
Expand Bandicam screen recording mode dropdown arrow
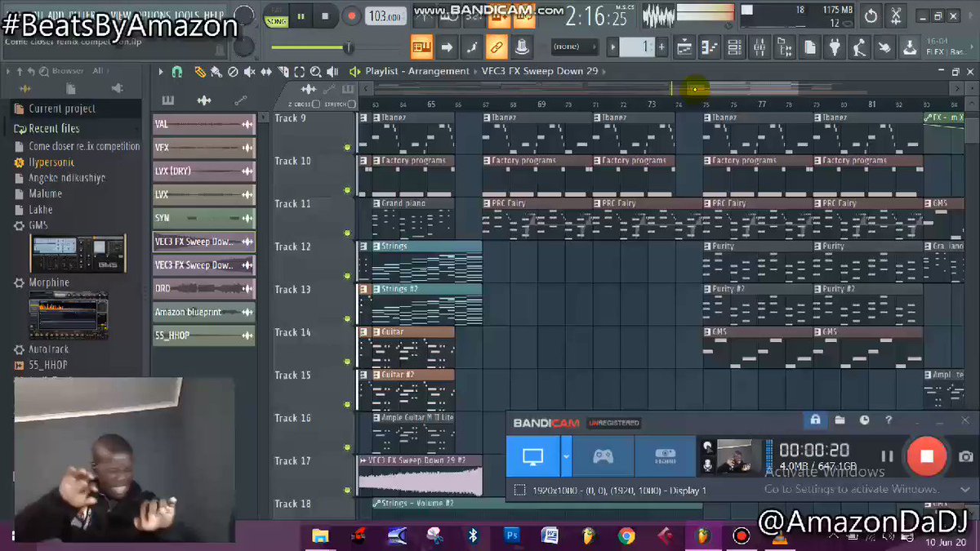(566, 456)
